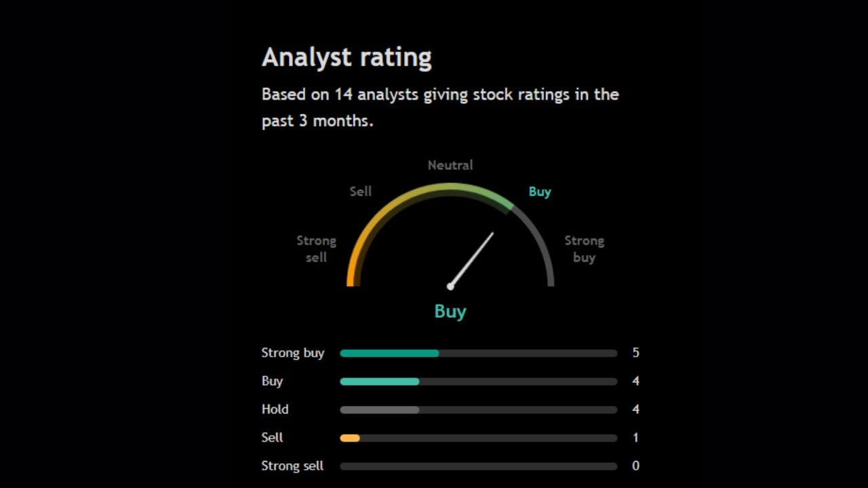Click the "Strong buy" row label in the breakdown list
868x488 pixels.
pyautogui.click(x=293, y=353)
